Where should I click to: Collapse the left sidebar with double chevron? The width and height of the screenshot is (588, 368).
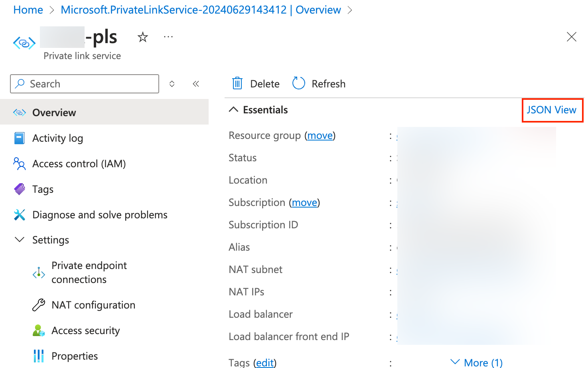[196, 84]
